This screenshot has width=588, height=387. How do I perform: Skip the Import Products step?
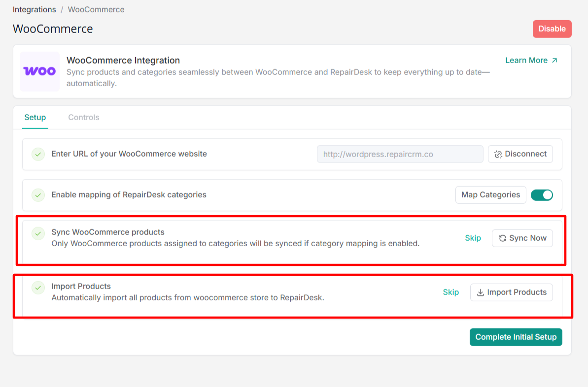tap(450, 292)
